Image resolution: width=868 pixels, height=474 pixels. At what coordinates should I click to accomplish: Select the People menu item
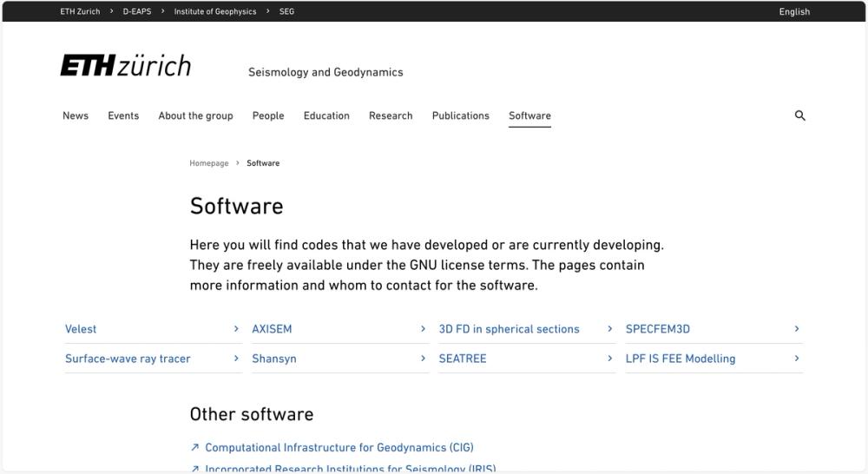coord(268,115)
